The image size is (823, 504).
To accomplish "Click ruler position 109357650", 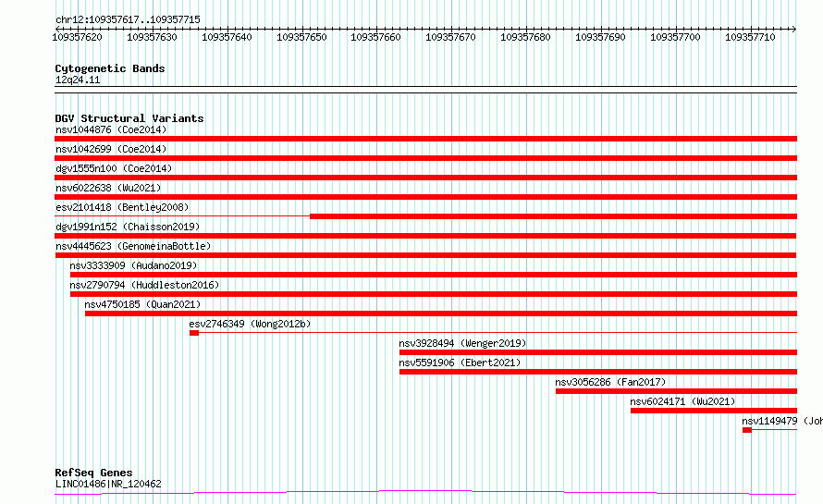I will 301,37.
